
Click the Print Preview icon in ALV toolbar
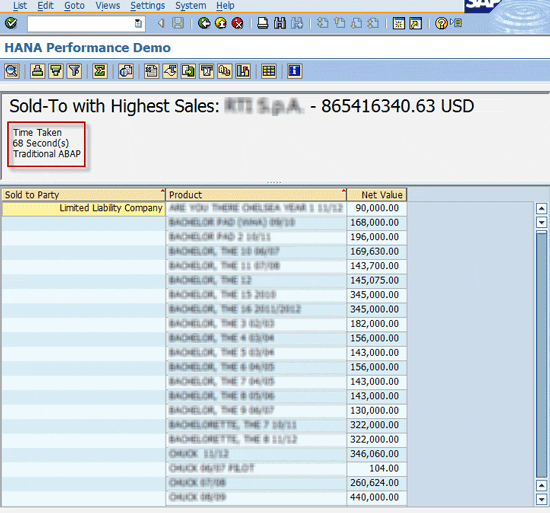[x=126, y=71]
